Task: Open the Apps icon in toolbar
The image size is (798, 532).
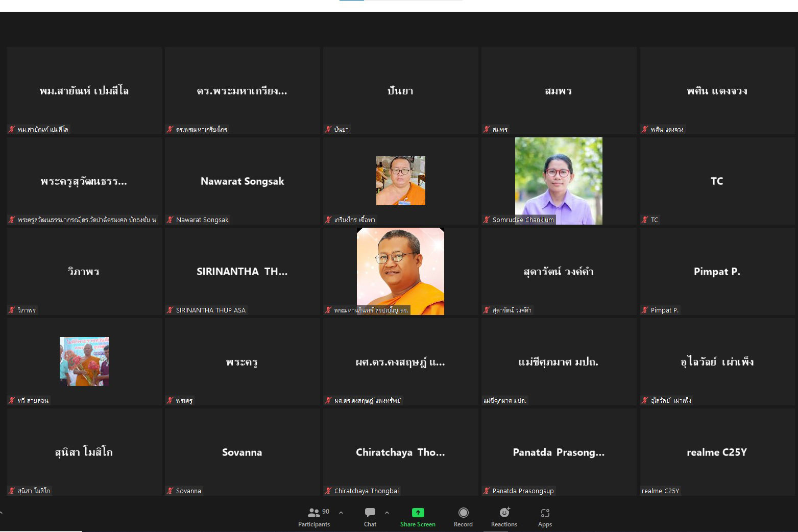Action: pyautogui.click(x=545, y=513)
